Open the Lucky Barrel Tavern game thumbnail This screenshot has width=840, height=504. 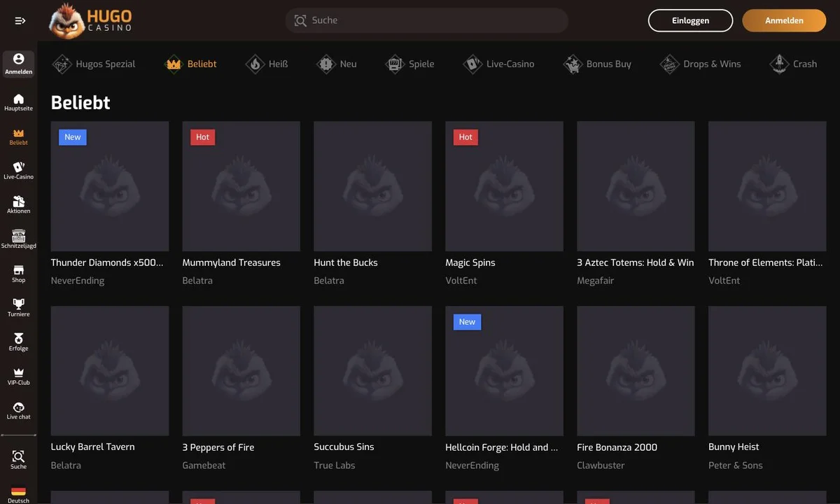pos(110,371)
